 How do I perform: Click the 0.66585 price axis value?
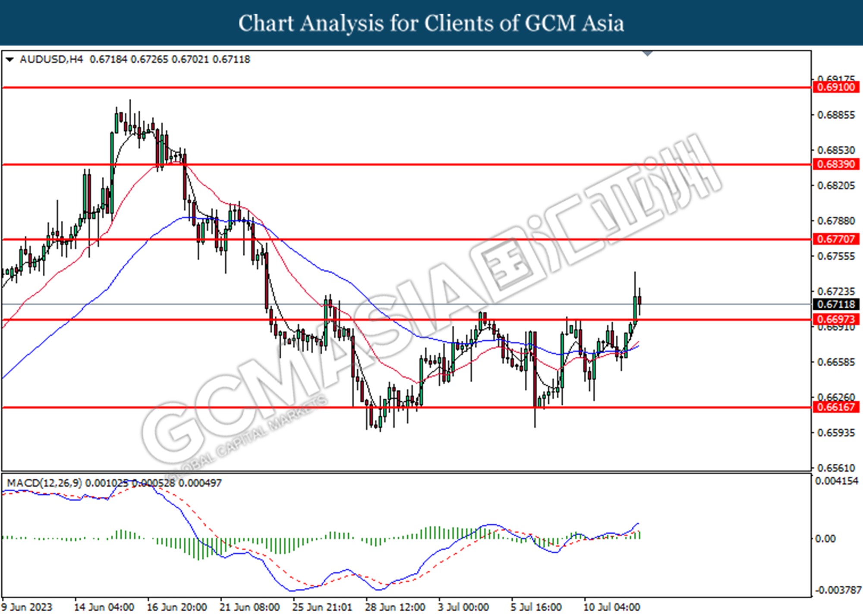click(836, 362)
